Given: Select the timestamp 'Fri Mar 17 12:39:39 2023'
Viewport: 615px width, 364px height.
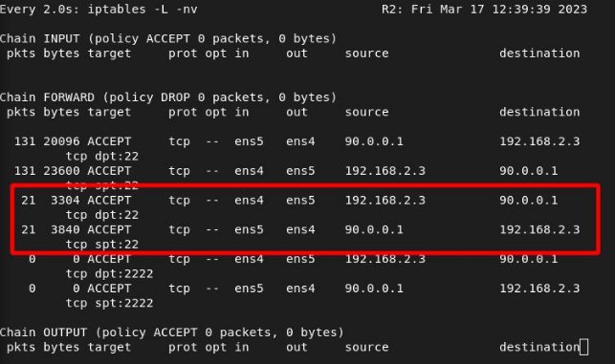Looking at the screenshot, I should pos(499,10).
